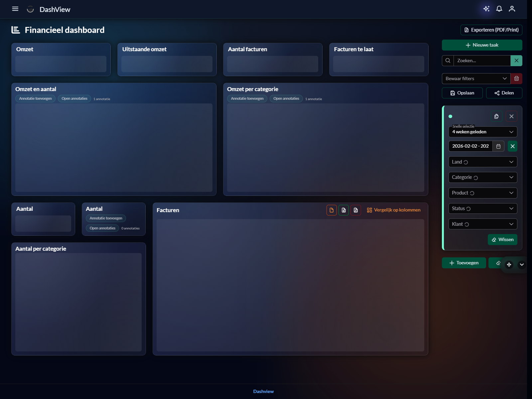Screen dimensions: 532x399
Task: Click the Nieuwe taak button
Action: [482, 45]
